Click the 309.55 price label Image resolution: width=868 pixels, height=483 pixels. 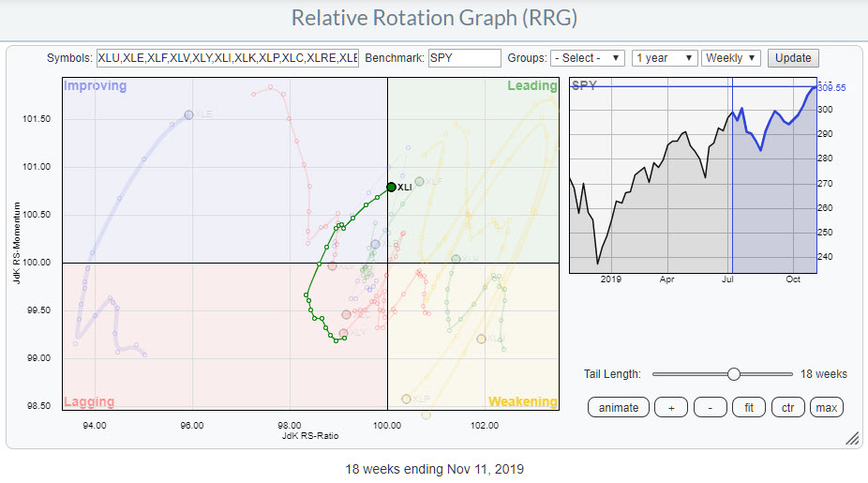[831, 87]
